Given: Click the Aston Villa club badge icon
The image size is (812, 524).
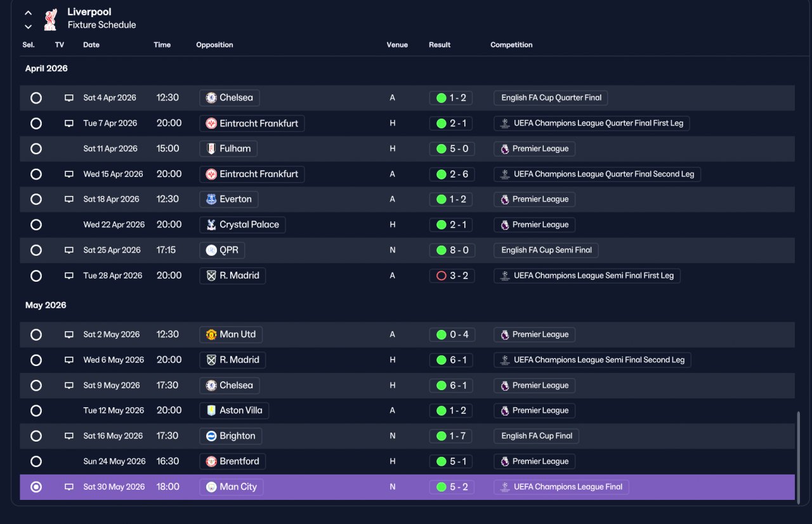Looking at the screenshot, I should coord(211,410).
